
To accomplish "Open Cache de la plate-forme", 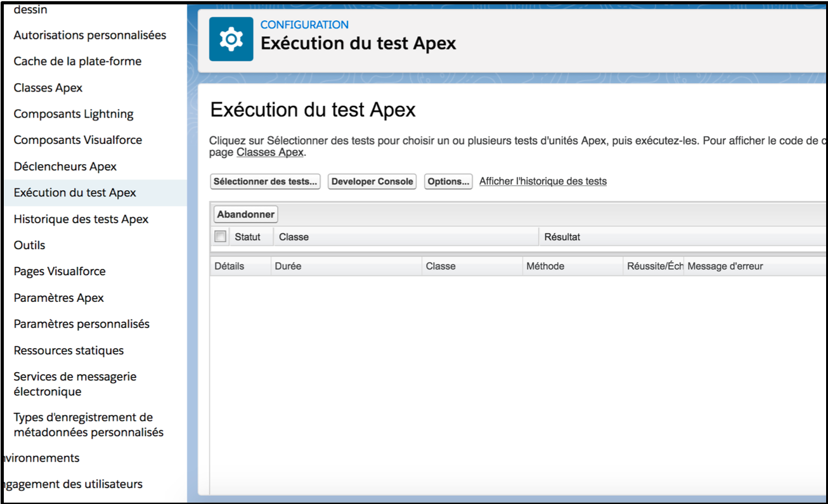I will pyautogui.click(x=77, y=61).
